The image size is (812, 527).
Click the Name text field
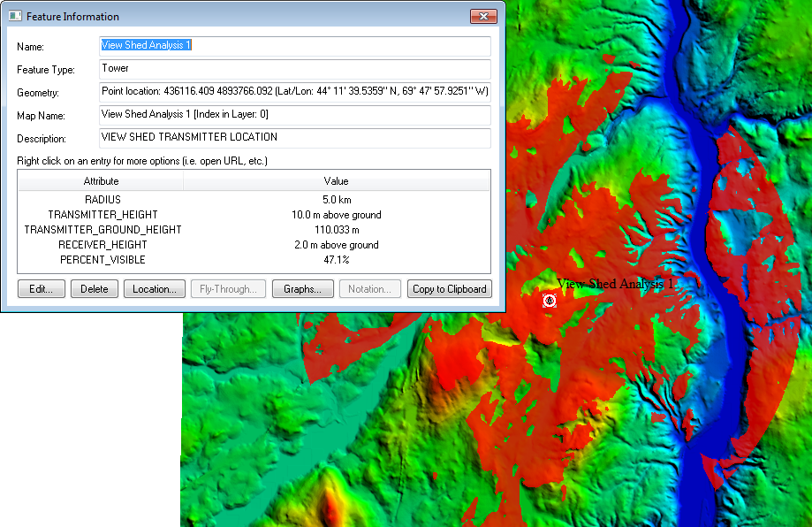tap(294, 46)
